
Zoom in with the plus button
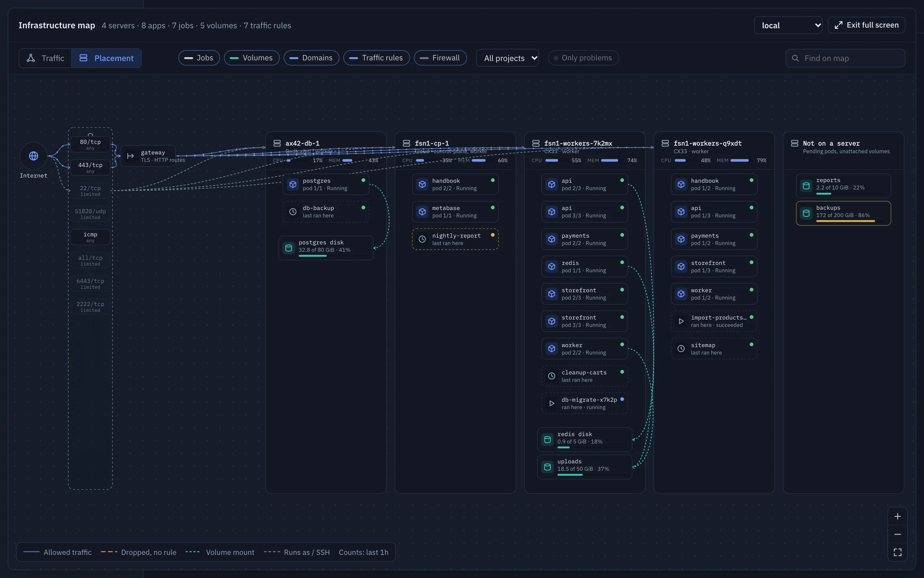coord(898,516)
